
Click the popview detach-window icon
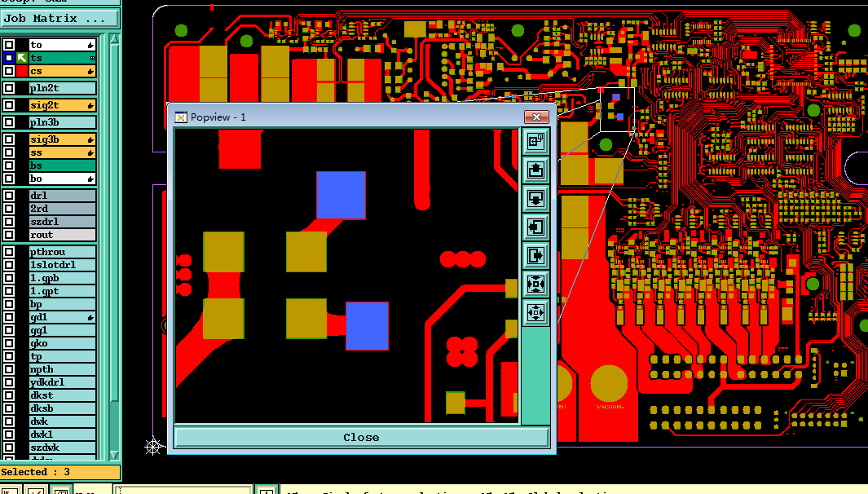535,141
